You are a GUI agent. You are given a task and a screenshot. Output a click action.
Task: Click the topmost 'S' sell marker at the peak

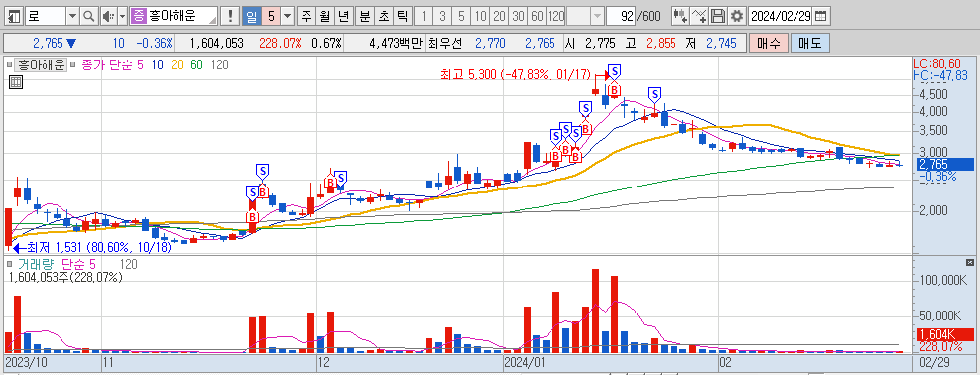[614, 71]
